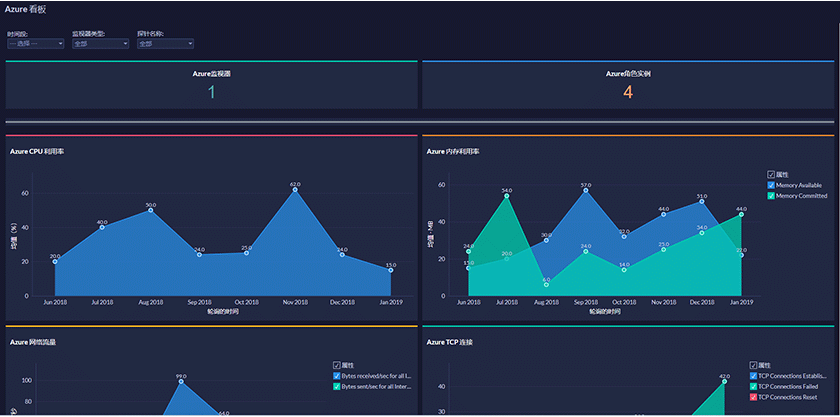Click Jul 2018 label under memory chart

pyautogui.click(x=507, y=302)
